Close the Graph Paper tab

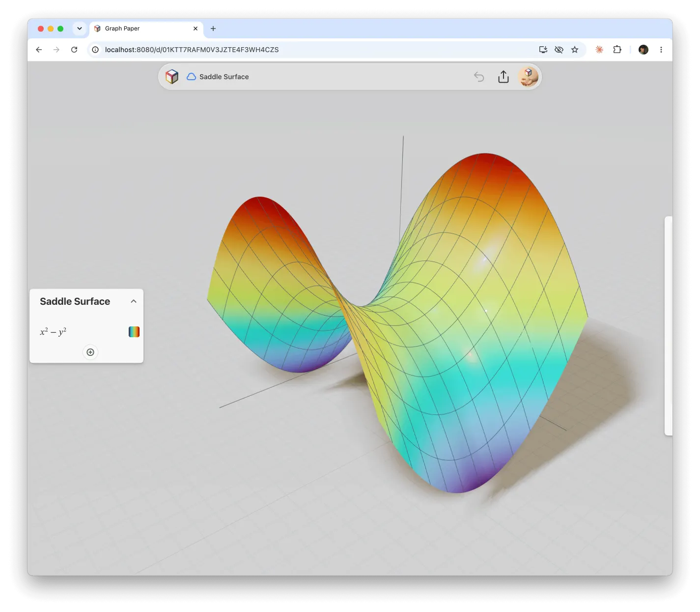click(x=196, y=29)
